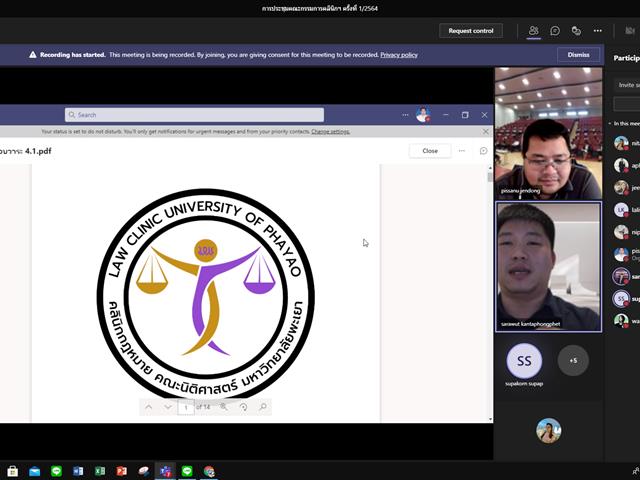Select pissanu jendong's video tile

[x=548, y=133]
